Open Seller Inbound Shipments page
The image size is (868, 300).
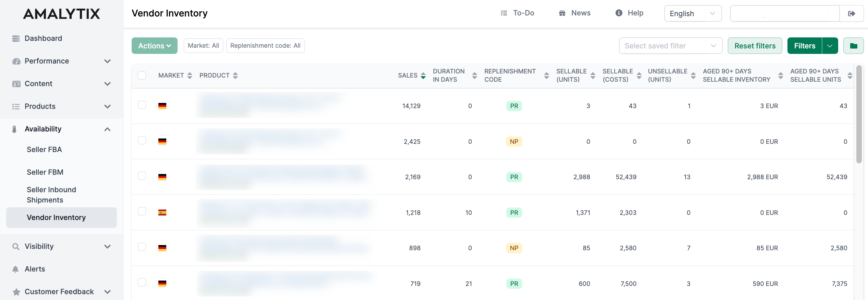(51, 195)
